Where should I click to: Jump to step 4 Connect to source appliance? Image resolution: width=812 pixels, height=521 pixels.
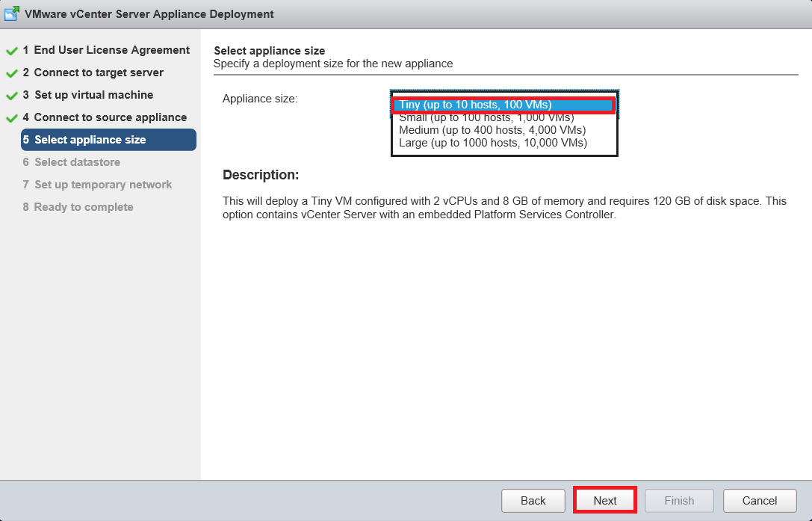point(105,117)
